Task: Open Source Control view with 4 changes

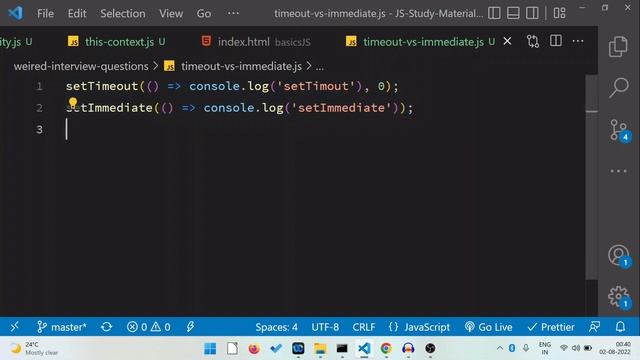Action: [x=620, y=130]
